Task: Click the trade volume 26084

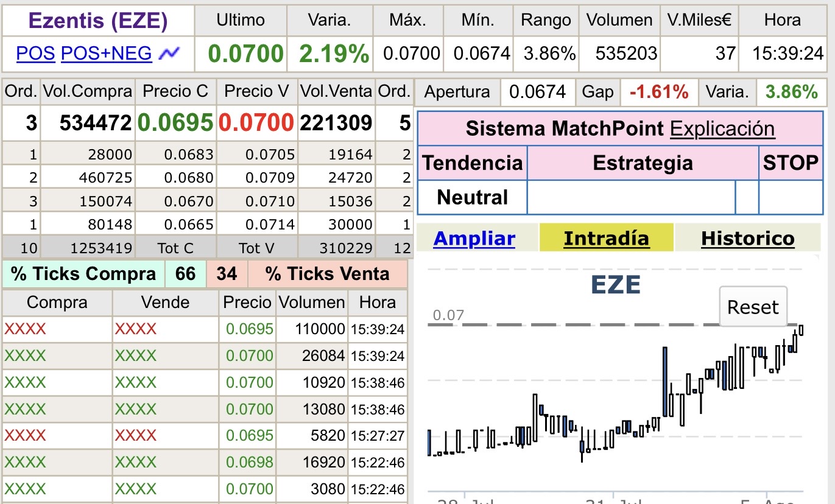Action: tap(323, 355)
